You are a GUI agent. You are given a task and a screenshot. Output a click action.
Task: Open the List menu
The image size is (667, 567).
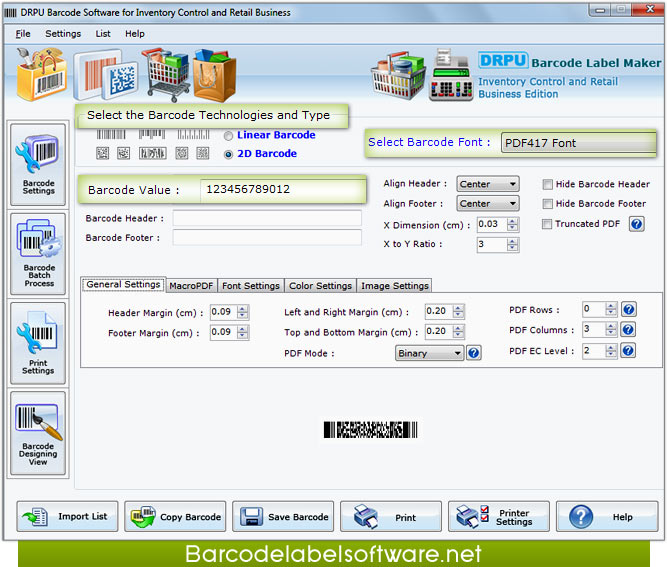click(103, 34)
